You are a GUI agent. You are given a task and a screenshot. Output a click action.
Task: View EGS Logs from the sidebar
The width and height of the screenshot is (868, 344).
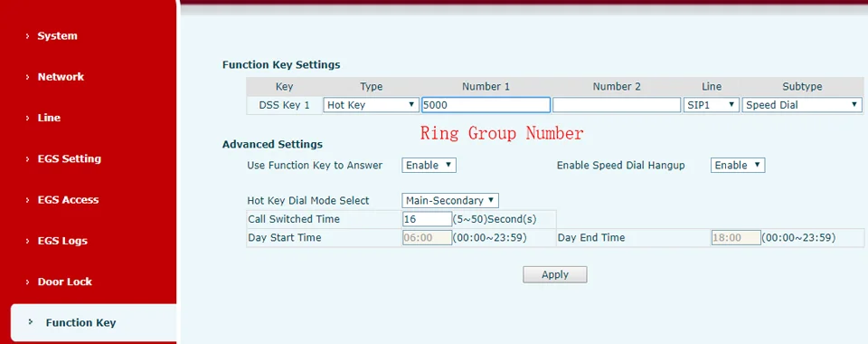pos(62,241)
